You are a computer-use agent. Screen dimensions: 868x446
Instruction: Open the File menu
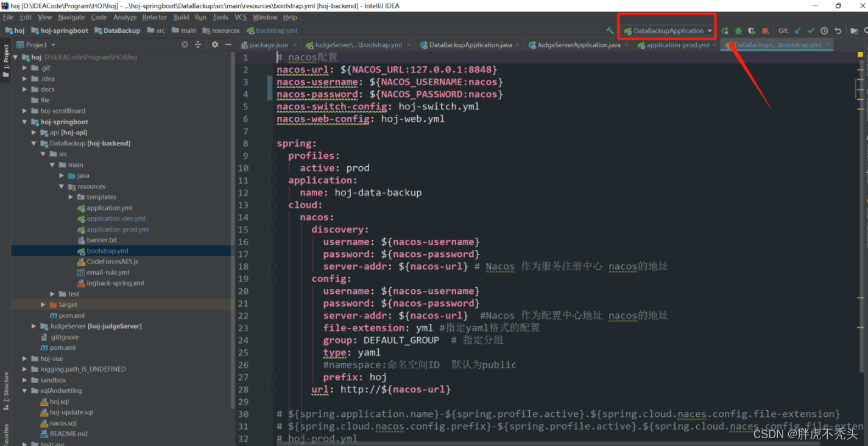coord(8,17)
